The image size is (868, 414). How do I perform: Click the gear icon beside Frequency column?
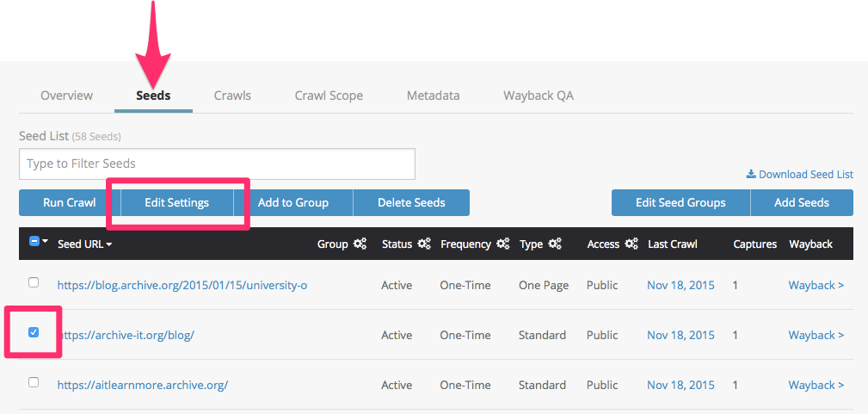[x=502, y=244]
